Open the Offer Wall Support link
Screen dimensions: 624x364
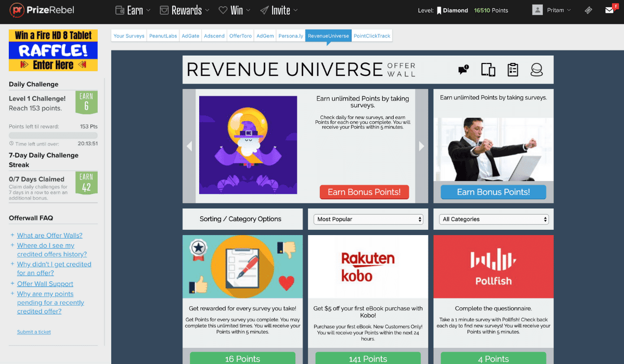pos(45,284)
